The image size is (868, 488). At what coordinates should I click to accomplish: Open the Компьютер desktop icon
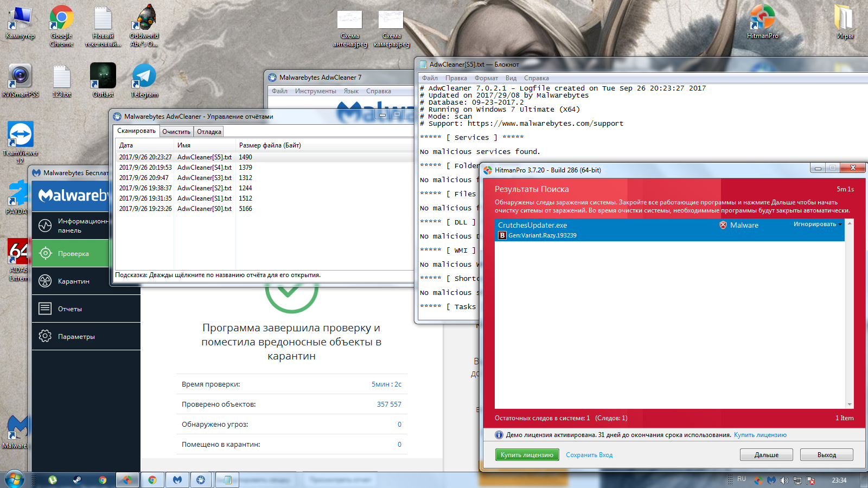click(20, 23)
